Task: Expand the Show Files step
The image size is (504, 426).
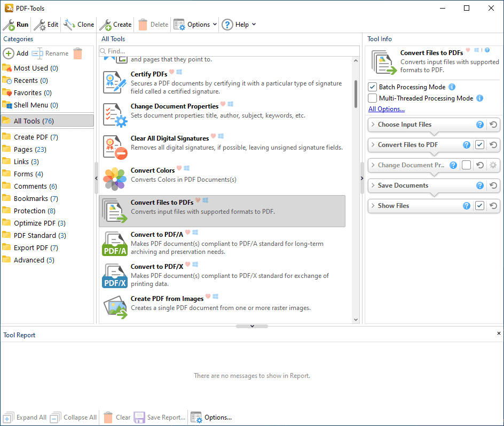Action: coord(373,205)
